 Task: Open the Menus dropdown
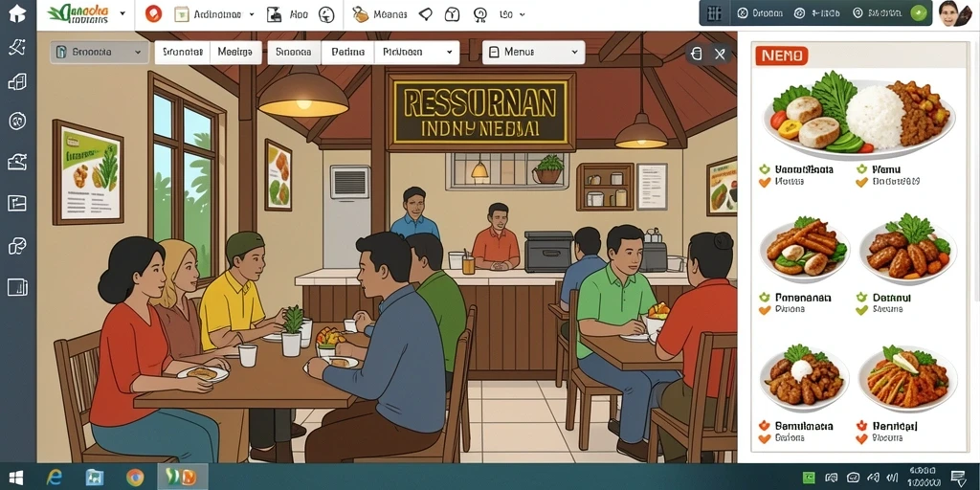coord(533,53)
